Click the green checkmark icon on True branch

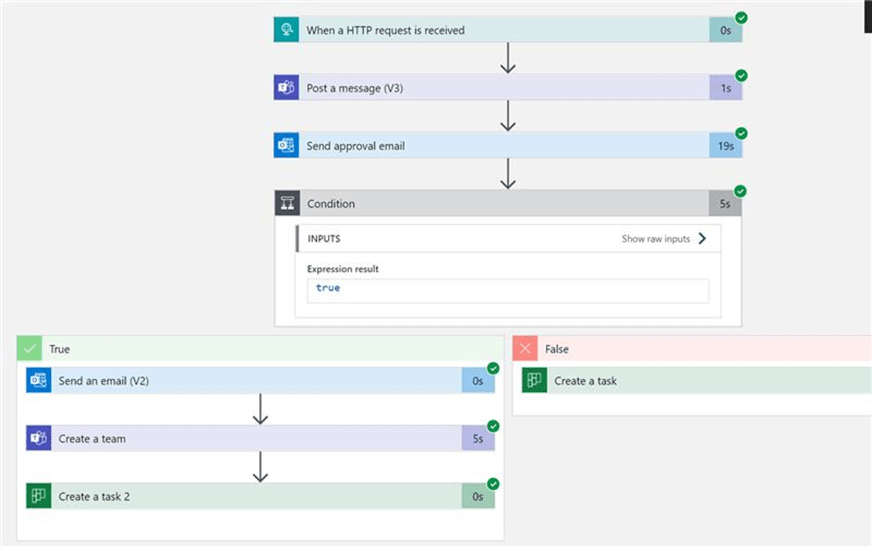click(x=29, y=349)
